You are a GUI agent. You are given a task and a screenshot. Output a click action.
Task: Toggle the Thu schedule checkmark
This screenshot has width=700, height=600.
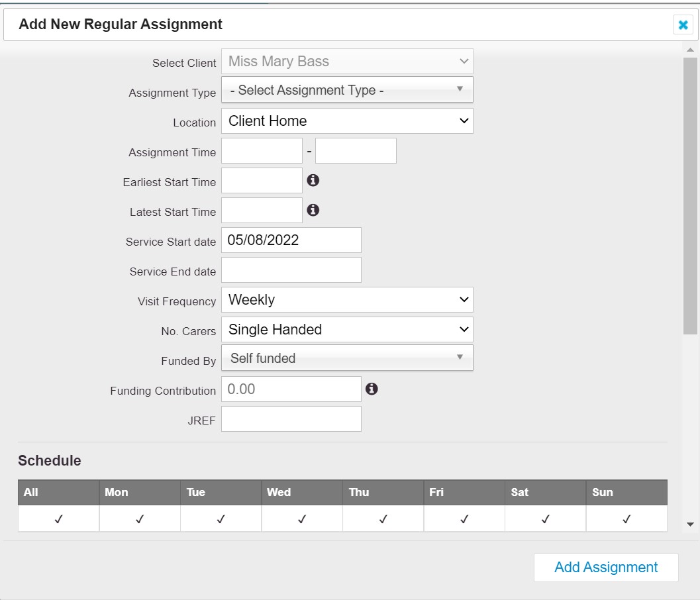[383, 519]
